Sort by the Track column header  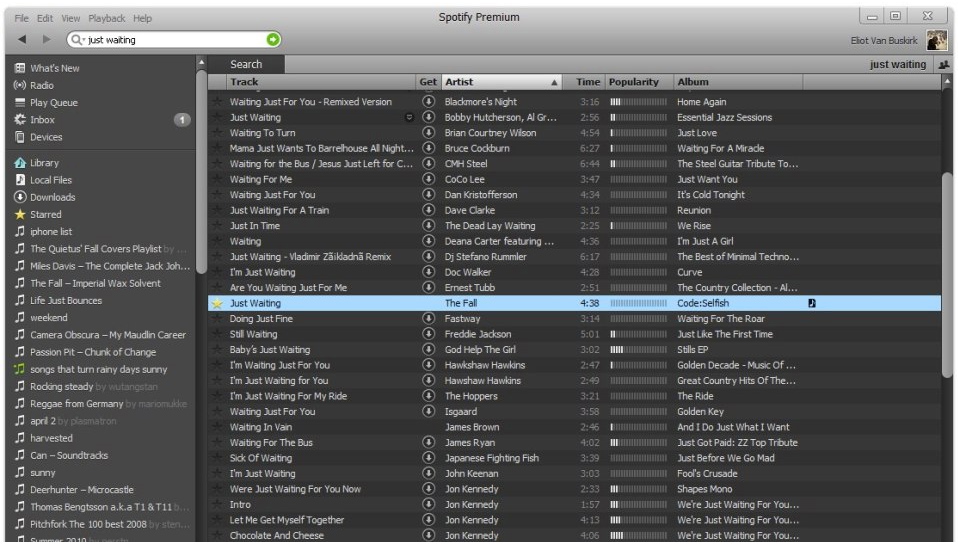tap(320, 82)
